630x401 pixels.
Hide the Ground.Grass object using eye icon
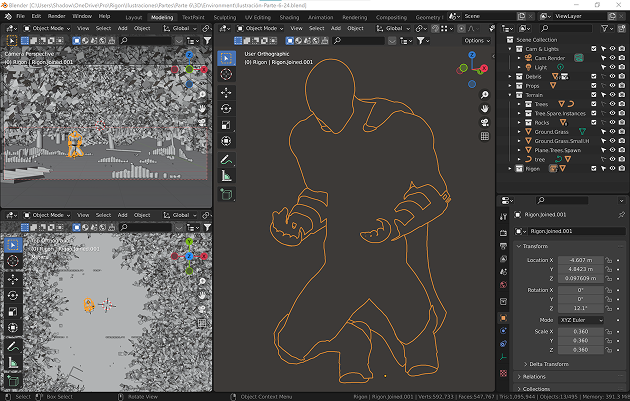[612, 131]
